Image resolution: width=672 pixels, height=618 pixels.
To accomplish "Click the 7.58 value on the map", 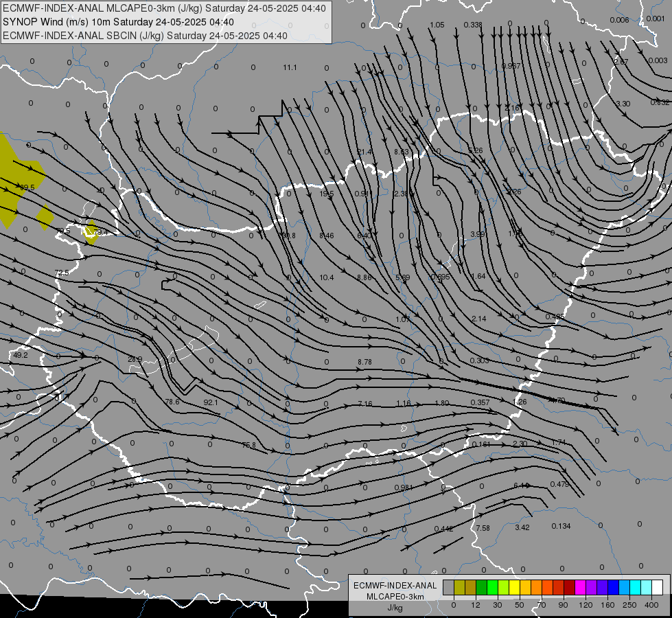I will 483,528.
